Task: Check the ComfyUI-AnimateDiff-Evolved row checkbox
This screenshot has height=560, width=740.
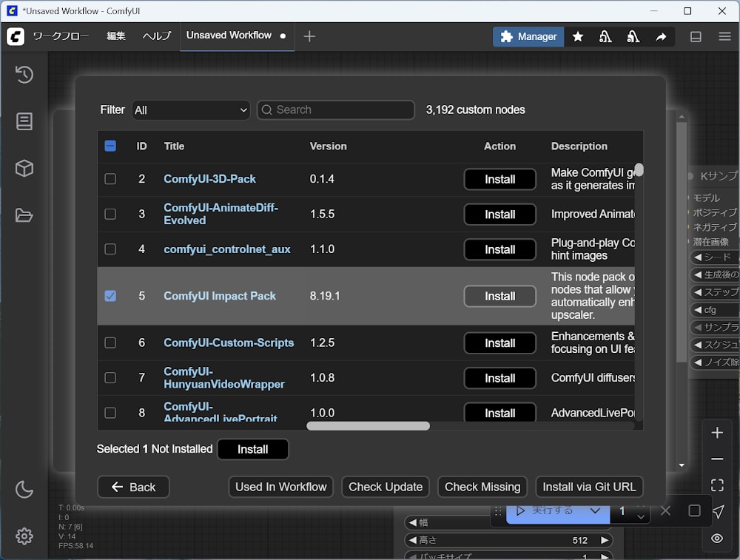Action: (x=110, y=214)
